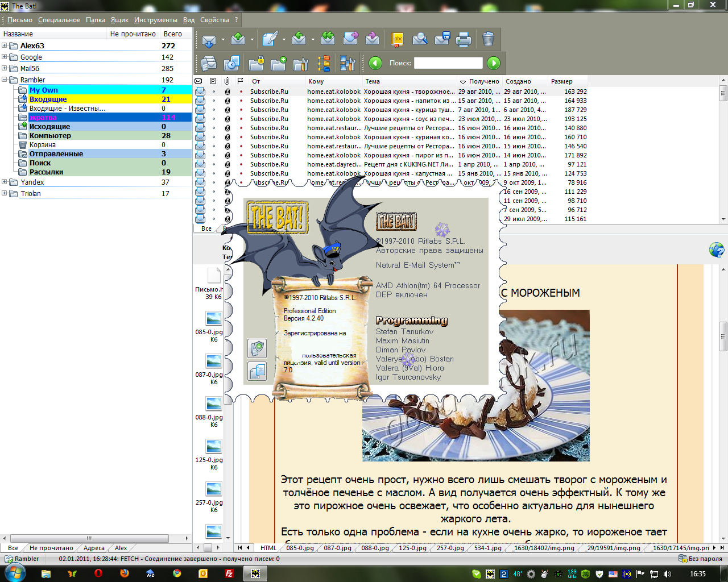
Task: Sort messages by the Получено column header
Action: click(x=480, y=81)
